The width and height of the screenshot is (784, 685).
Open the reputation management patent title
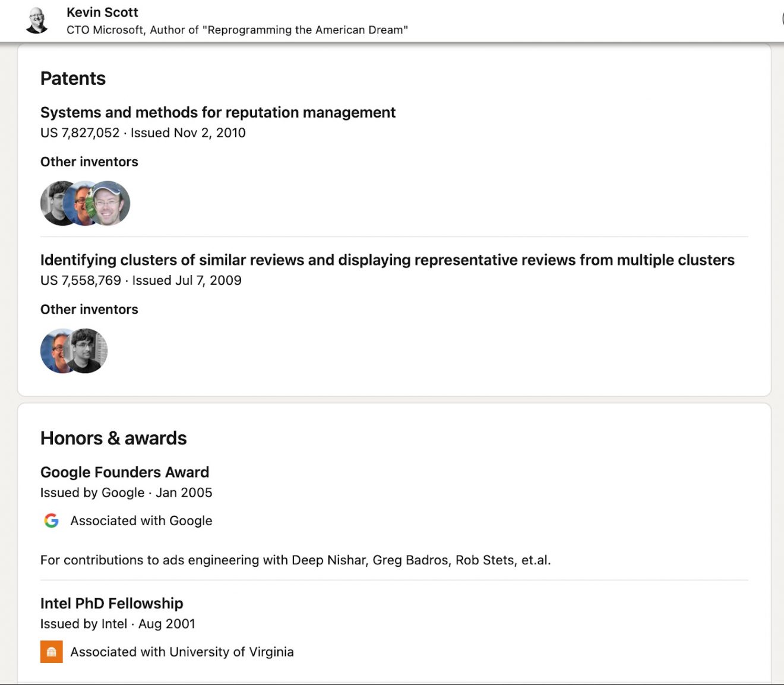tap(217, 112)
